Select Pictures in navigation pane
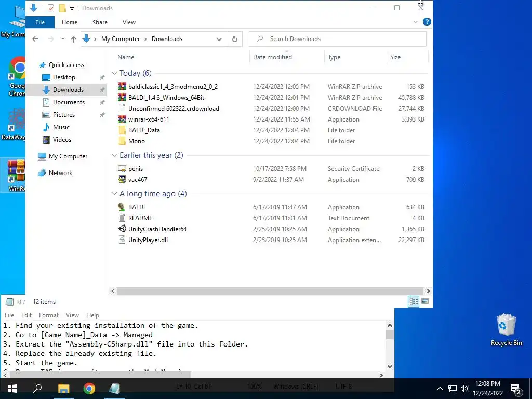This screenshot has width=532, height=399. 63,115
